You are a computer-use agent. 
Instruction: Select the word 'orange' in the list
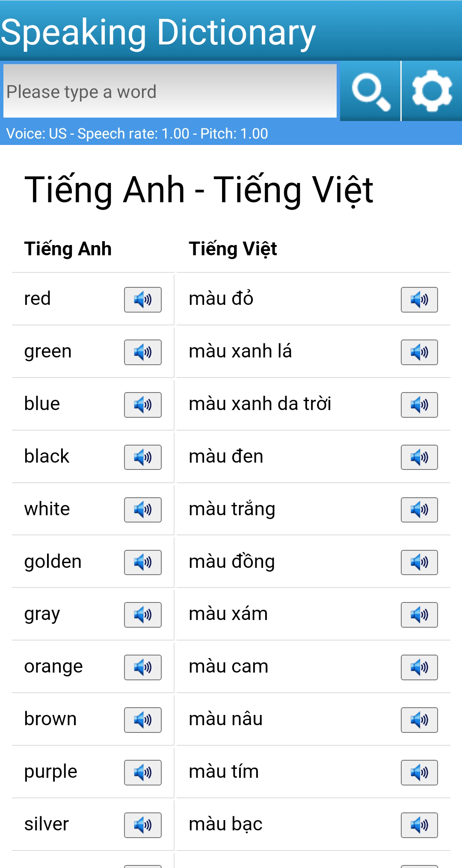point(53,667)
